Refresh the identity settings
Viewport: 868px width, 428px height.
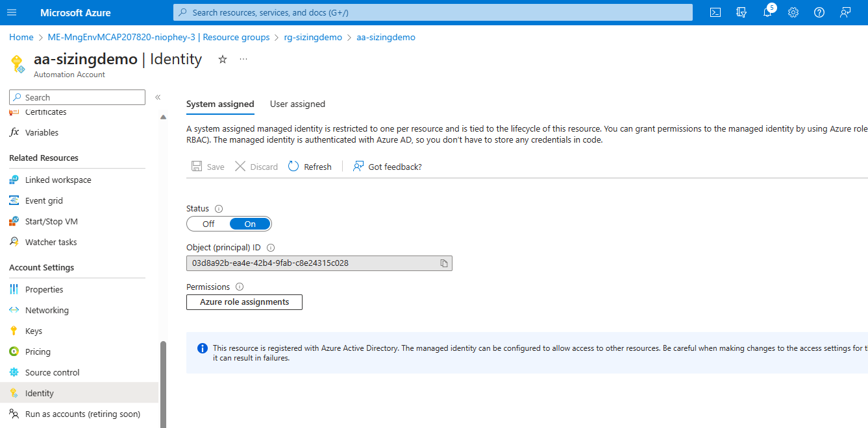tap(310, 166)
